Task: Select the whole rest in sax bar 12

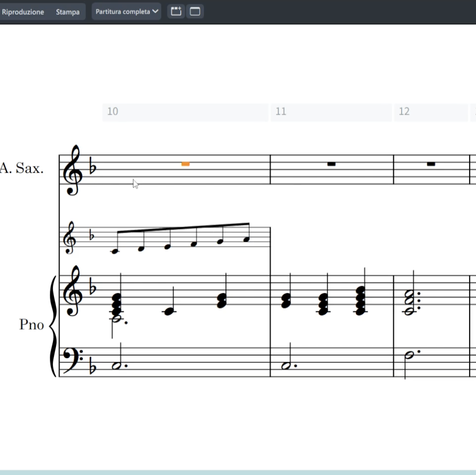Action: (x=431, y=164)
